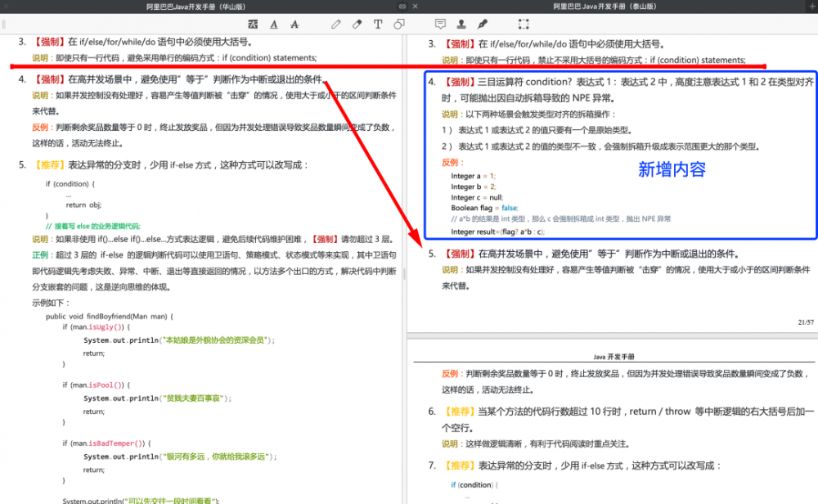Select the underline annotation tool
The width and height of the screenshot is (818, 504).
click(274, 25)
